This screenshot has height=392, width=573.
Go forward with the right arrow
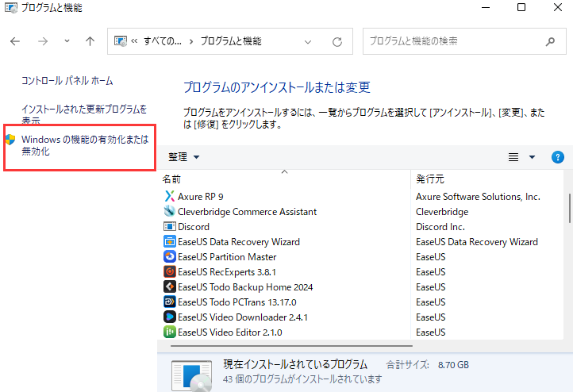[x=43, y=41]
